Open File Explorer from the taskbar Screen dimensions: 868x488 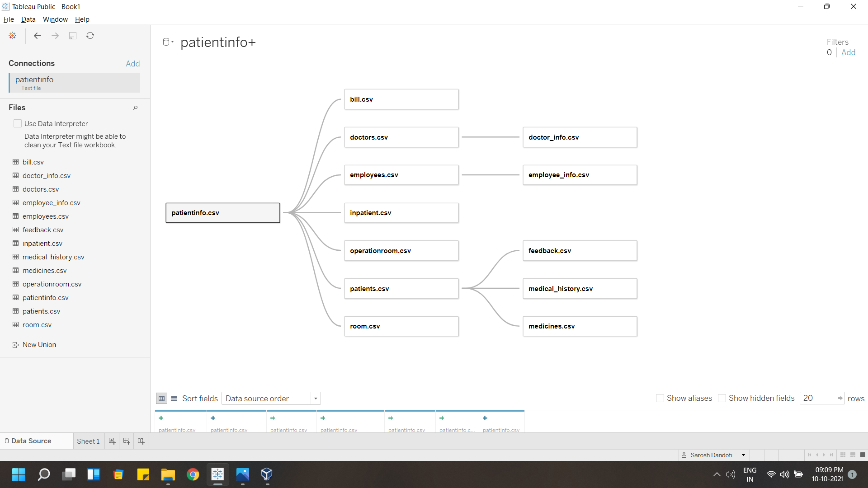168,474
